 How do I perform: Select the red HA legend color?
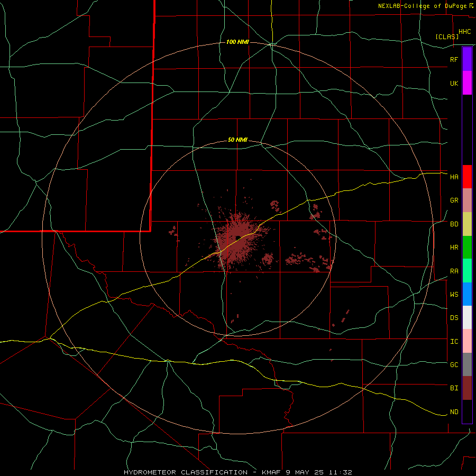pos(467,177)
